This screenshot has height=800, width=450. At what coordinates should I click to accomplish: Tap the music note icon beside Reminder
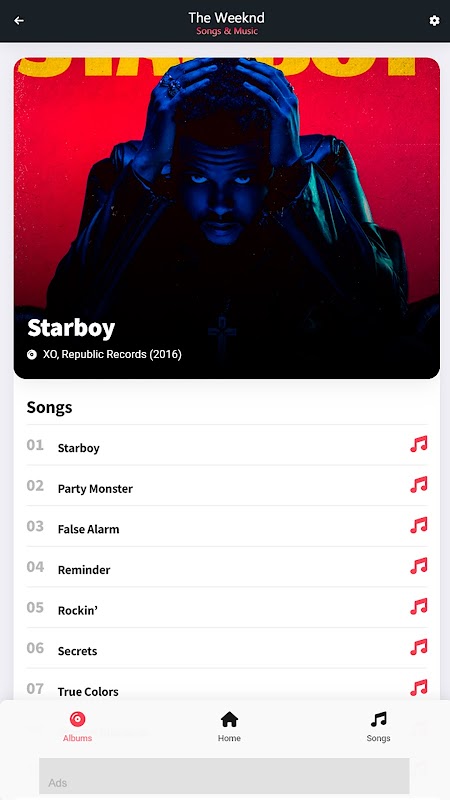click(x=418, y=566)
